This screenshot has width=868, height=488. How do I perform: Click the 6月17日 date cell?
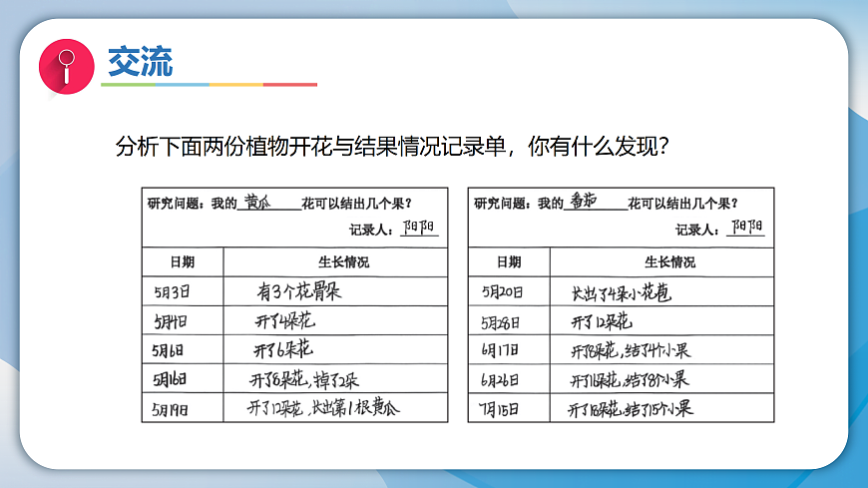coord(509,350)
